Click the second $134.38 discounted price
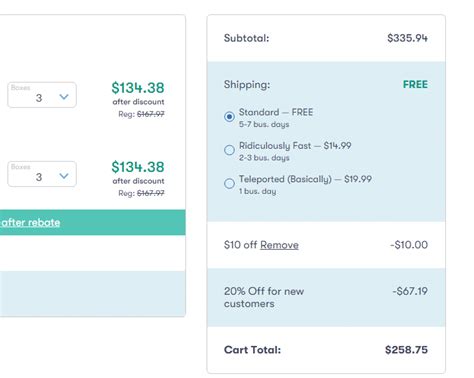This screenshot has width=474, height=378. tap(138, 167)
